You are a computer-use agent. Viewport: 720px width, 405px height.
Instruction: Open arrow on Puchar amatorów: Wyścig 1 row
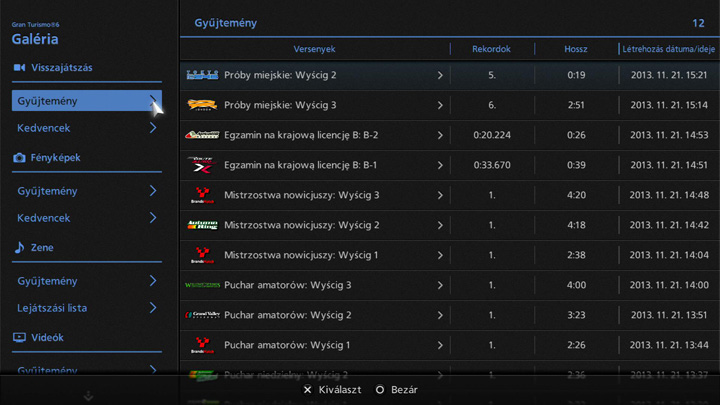tap(440, 345)
